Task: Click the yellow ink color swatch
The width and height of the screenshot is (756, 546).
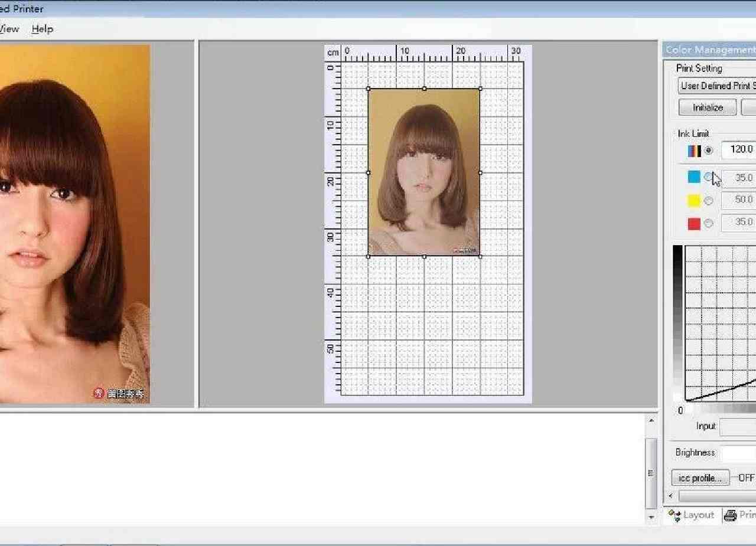Action: pyautogui.click(x=694, y=201)
